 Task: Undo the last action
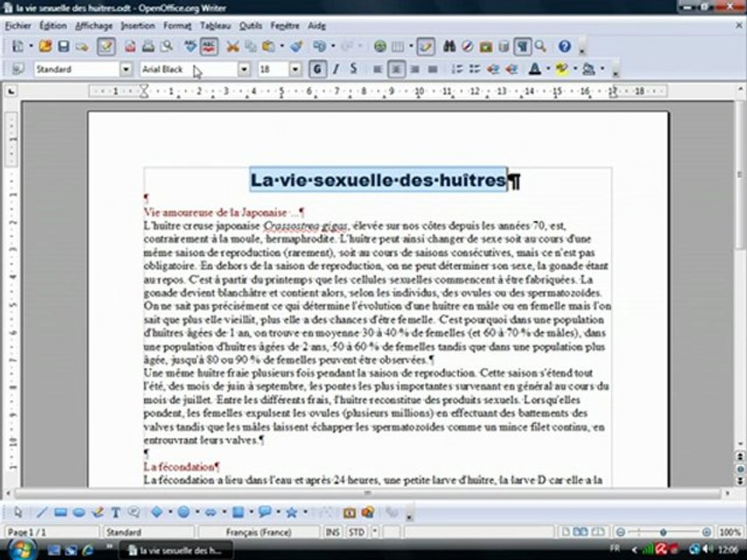(319, 46)
